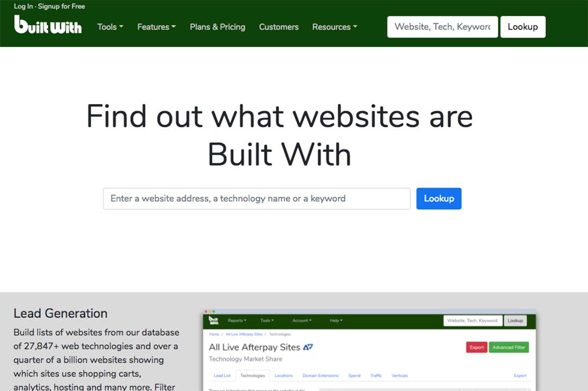Open the Tools dropdown menu
The height and width of the screenshot is (391, 588).
[x=110, y=27]
